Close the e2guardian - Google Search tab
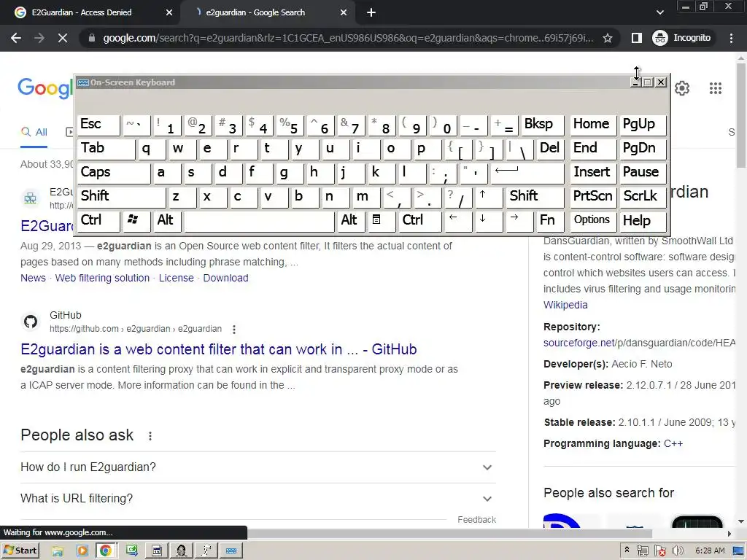 pyautogui.click(x=344, y=13)
